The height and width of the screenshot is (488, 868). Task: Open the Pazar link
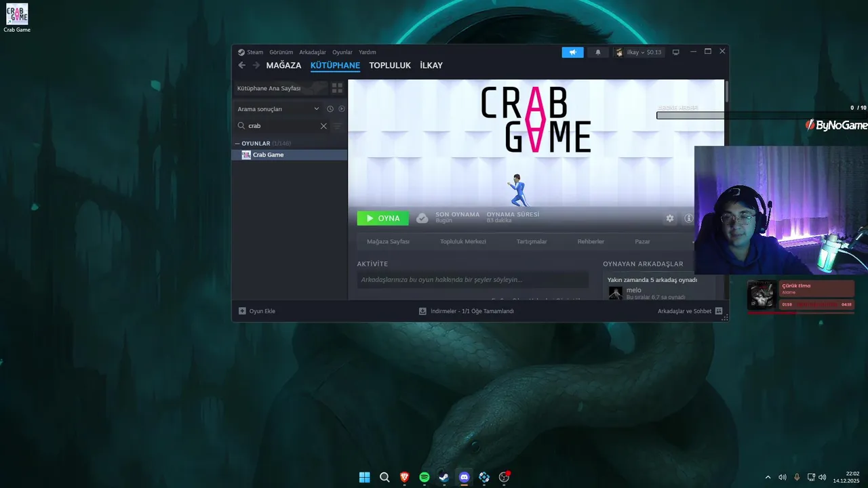(642, 241)
